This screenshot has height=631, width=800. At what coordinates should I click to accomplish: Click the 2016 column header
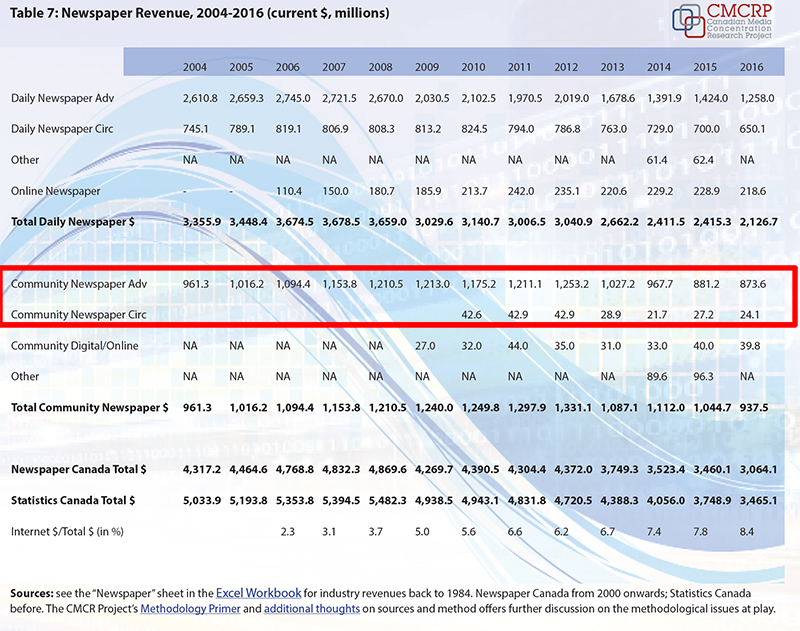751,66
